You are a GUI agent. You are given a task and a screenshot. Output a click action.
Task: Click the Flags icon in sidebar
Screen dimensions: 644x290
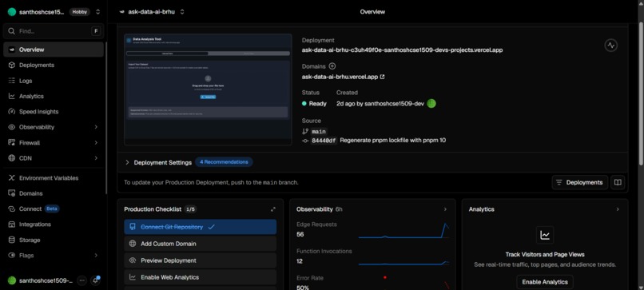pos(11,255)
